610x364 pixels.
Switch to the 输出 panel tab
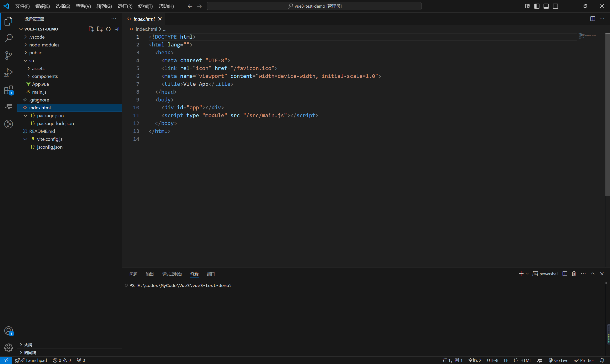[150, 274]
